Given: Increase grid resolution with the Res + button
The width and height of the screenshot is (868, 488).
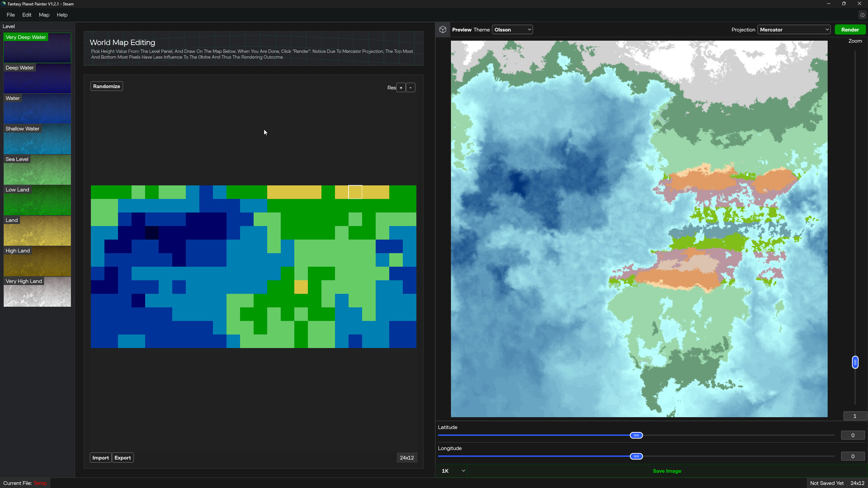Looking at the screenshot, I should click(x=401, y=87).
